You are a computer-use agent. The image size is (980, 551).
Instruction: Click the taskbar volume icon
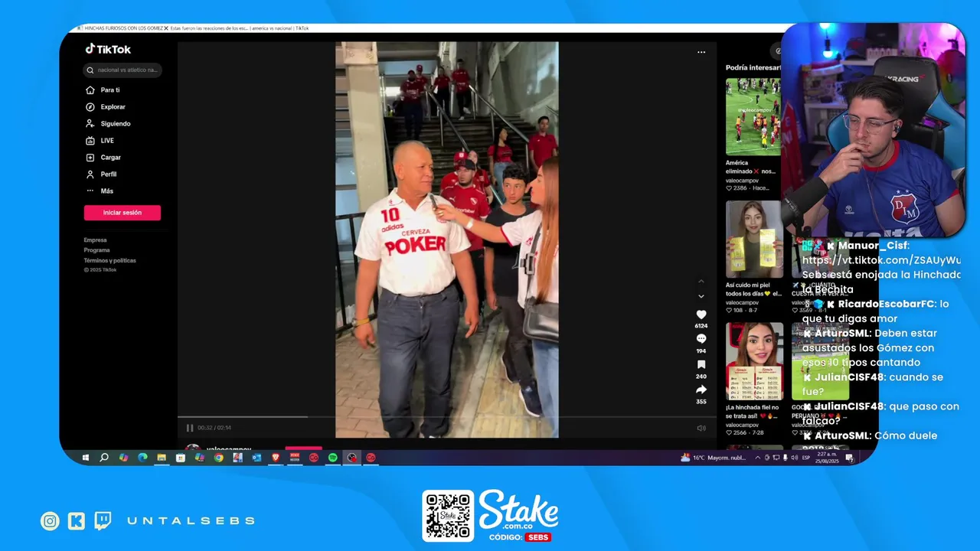(x=794, y=458)
